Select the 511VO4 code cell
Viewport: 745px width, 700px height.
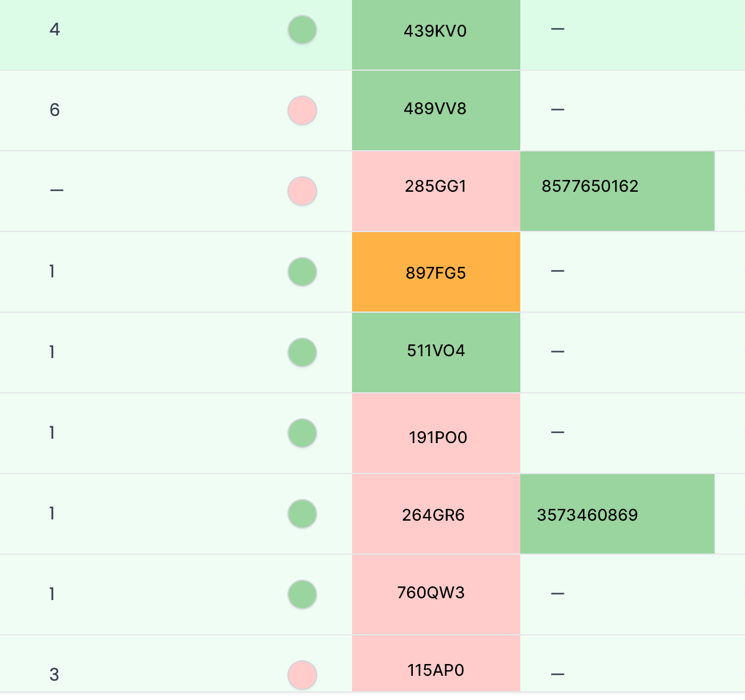[x=436, y=352]
